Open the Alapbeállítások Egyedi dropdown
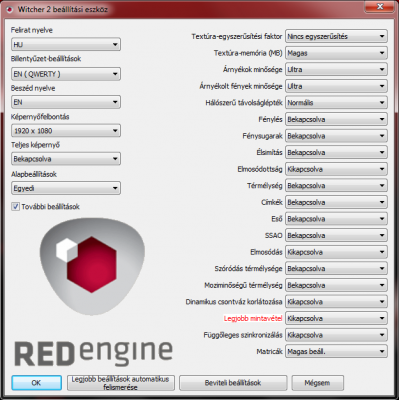 coord(66,188)
